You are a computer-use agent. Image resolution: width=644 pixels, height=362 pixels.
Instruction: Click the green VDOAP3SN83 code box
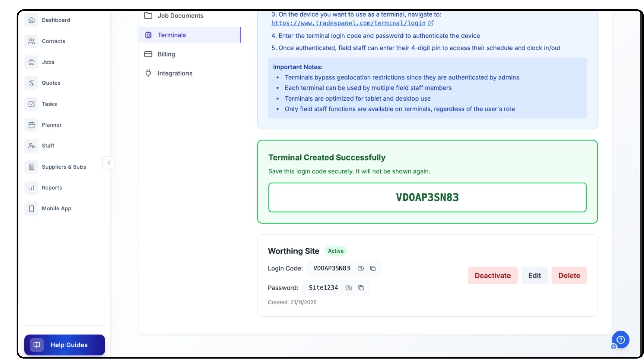pos(427,197)
